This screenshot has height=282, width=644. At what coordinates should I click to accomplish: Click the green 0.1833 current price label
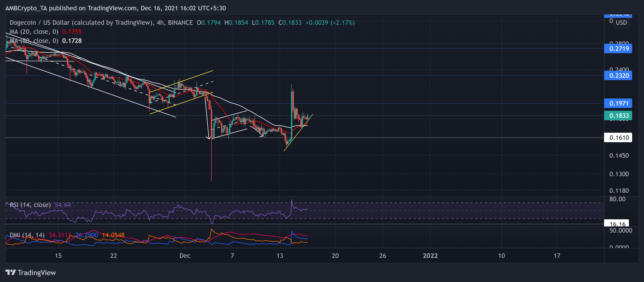click(618, 115)
